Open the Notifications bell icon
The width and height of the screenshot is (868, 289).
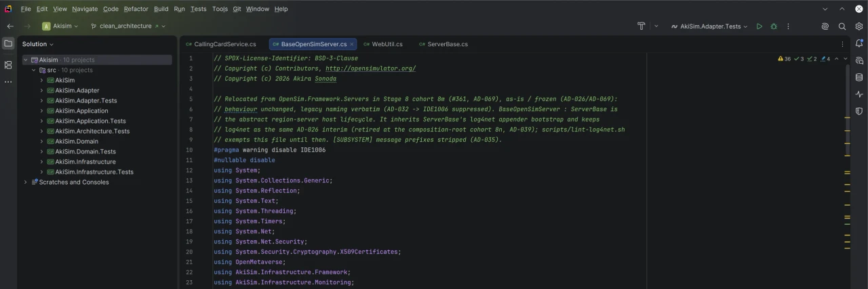pyautogui.click(x=859, y=43)
